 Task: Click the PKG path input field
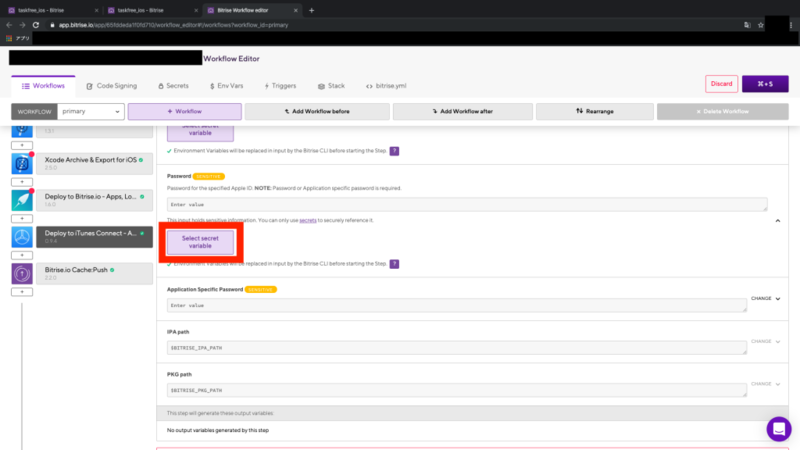[x=457, y=390]
